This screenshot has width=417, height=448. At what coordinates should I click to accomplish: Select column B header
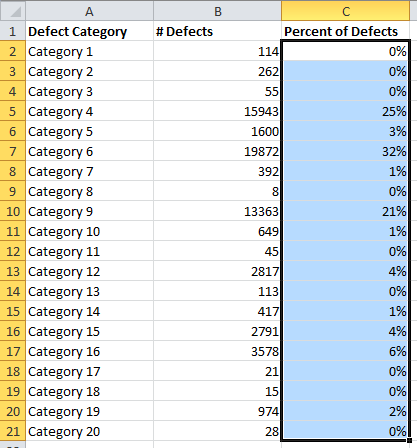coord(217,12)
